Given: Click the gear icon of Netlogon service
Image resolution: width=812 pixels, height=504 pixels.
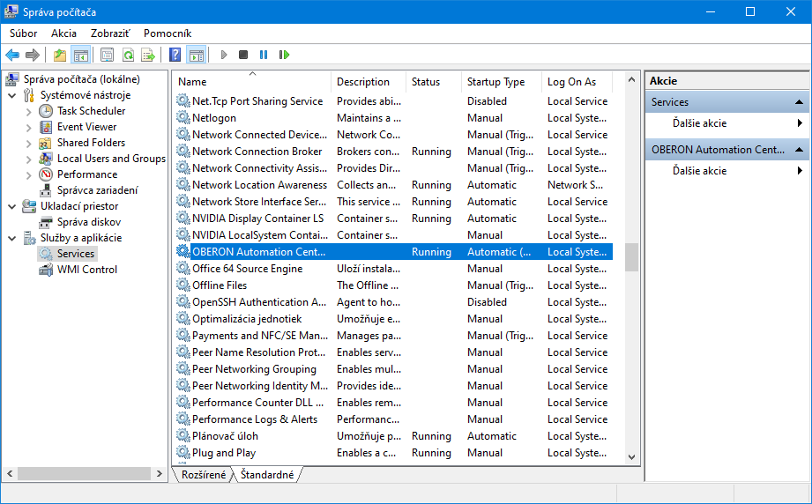Looking at the screenshot, I should pos(183,117).
